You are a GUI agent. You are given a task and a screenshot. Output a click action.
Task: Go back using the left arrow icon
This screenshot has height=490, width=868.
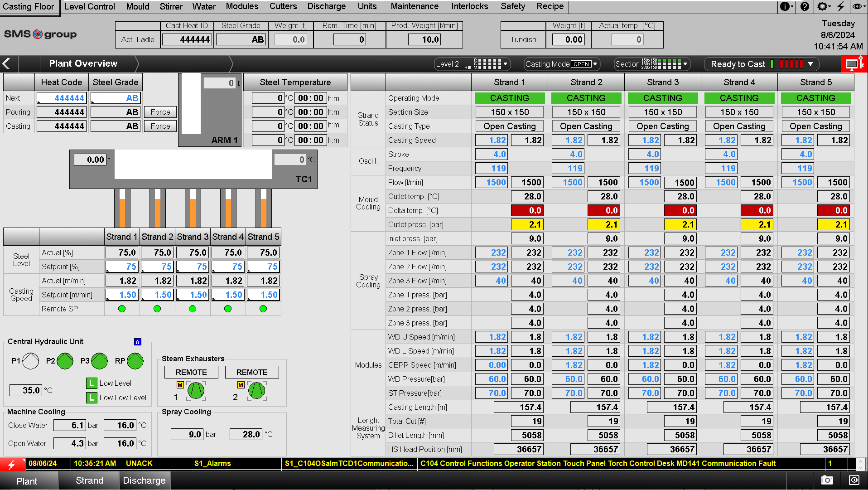6,63
